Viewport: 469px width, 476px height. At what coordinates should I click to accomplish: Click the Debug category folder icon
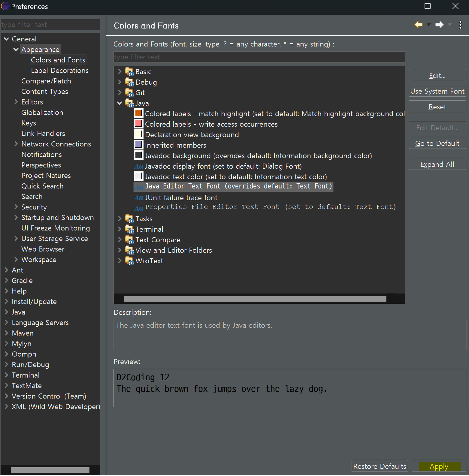click(x=129, y=82)
